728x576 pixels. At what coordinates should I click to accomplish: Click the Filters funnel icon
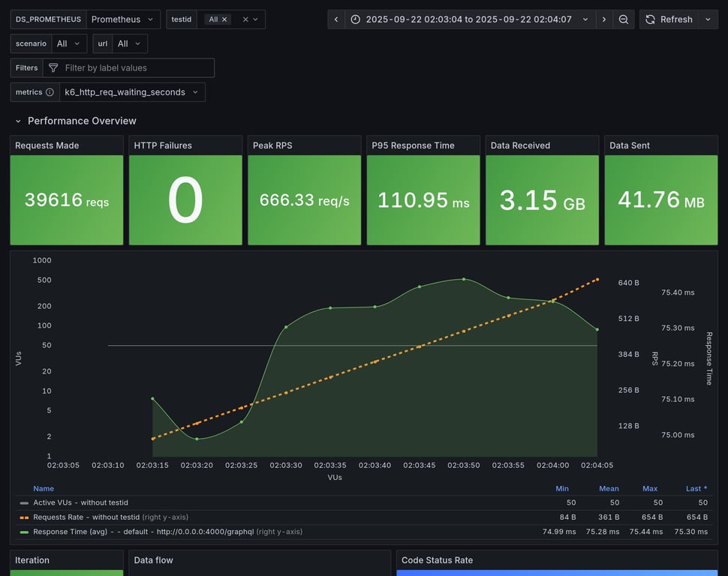pos(53,68)
